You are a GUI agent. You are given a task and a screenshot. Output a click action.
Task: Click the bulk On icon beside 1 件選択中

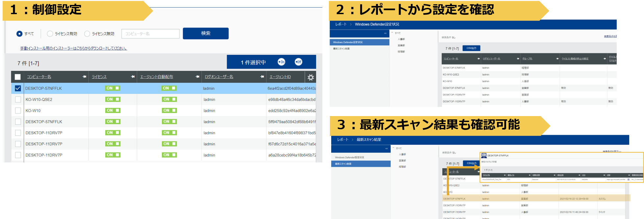(281, 62)
